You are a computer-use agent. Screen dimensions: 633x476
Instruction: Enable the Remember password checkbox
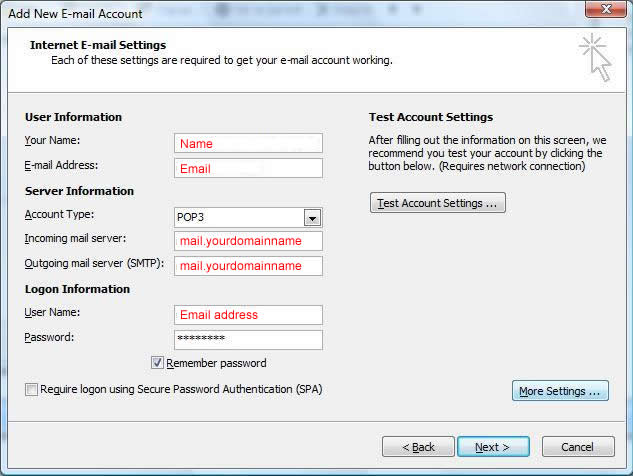pos(157,363)
